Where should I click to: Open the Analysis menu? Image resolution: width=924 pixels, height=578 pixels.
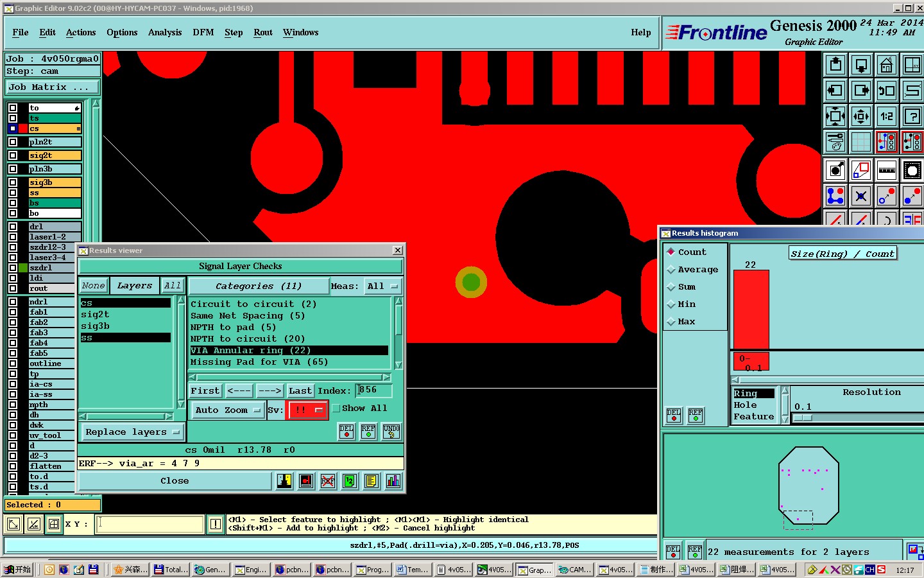tap(165, 32)
